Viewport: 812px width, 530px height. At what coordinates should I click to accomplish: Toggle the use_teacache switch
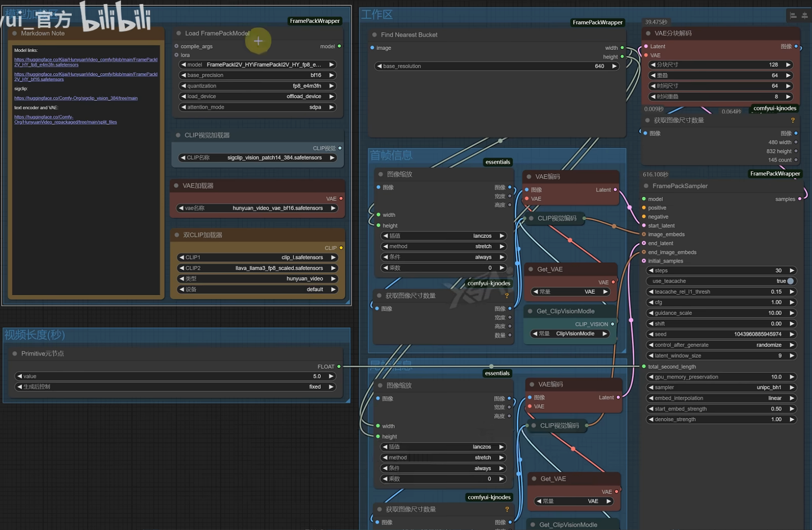(x=790, y=281)
